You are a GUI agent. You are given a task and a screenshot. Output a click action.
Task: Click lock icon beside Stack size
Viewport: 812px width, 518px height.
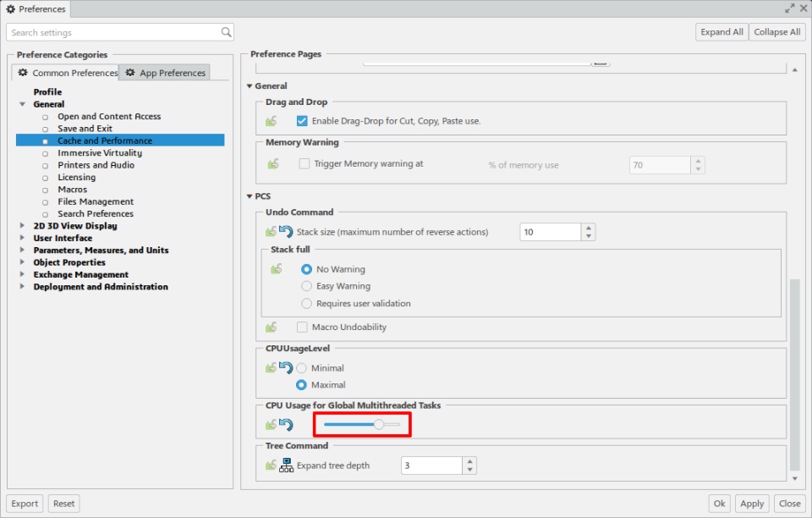[271, 232]
